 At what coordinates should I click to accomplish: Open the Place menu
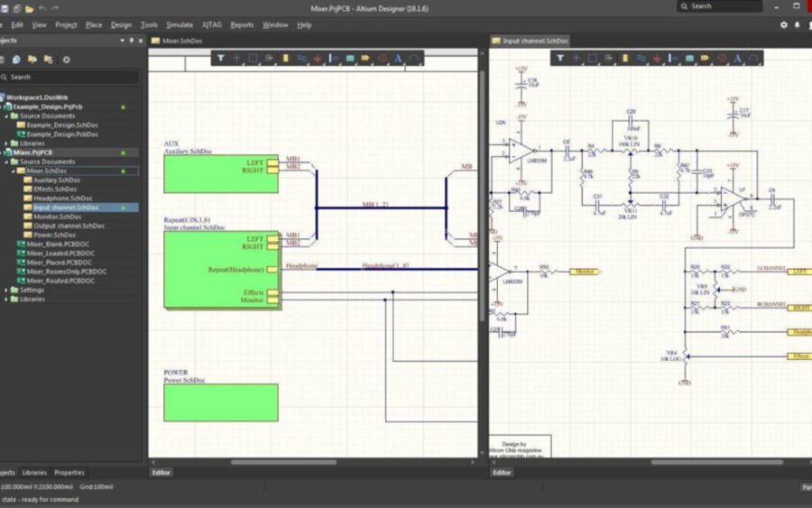tap(94, 25)
